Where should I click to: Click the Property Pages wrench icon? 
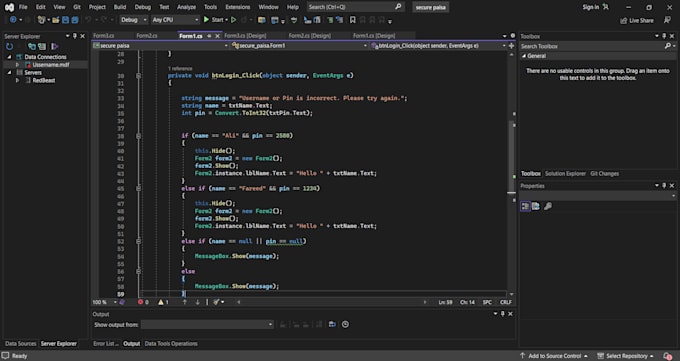click(548, 206)
